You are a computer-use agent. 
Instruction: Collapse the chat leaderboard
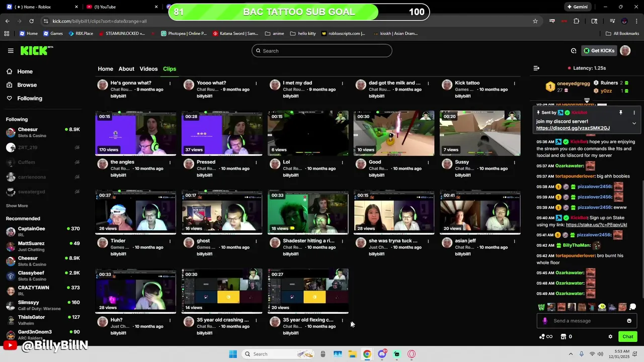[587, 100]
